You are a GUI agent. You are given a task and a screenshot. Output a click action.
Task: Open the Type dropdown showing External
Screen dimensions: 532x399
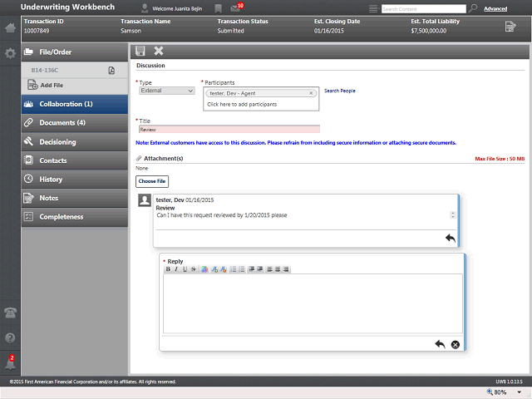click(166, 91)
